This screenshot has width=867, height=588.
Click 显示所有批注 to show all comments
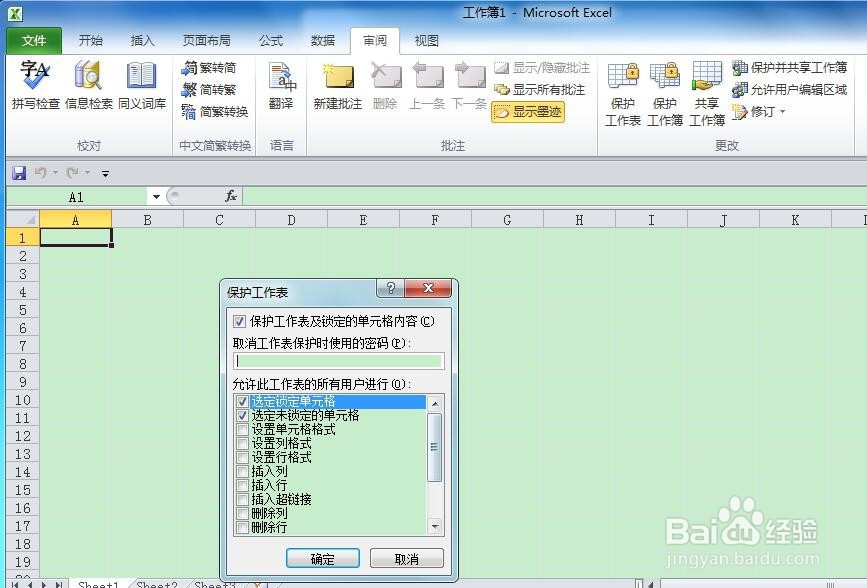point(539,90)
